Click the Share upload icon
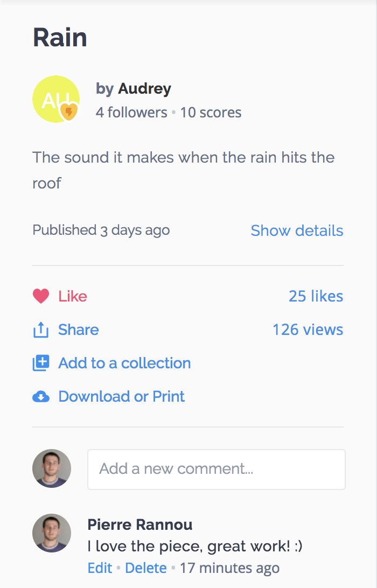 click(x=41, y=330)
